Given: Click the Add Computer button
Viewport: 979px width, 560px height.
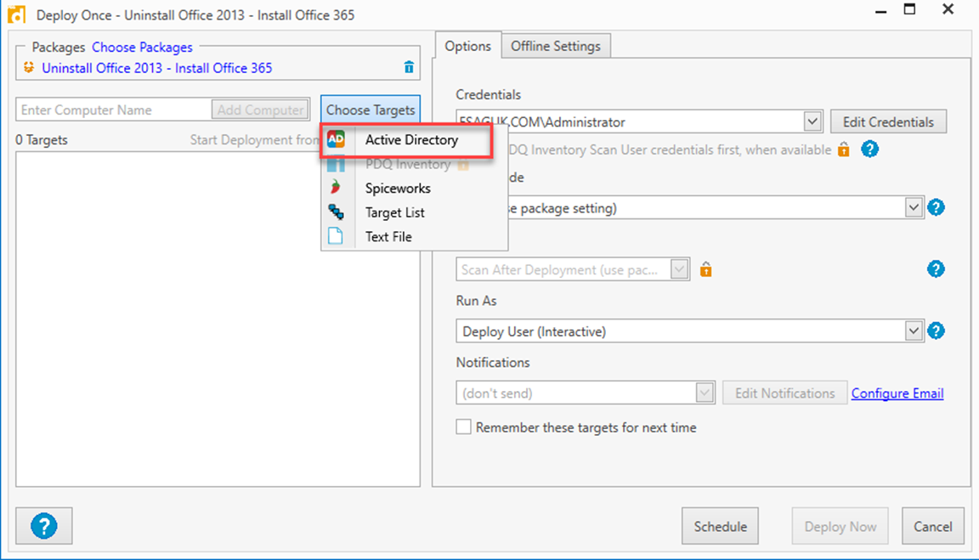Looking at the screenshot, I should 260,110.
